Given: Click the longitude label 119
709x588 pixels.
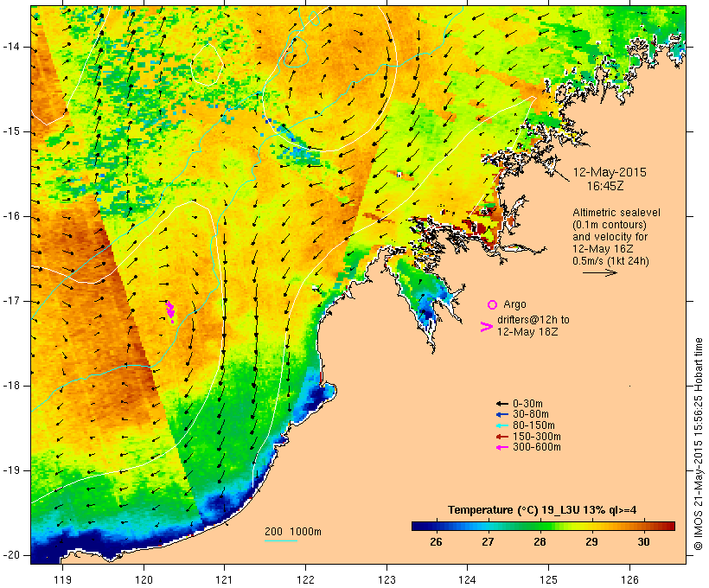Looking at the screenshot, I should coord(62,579).
